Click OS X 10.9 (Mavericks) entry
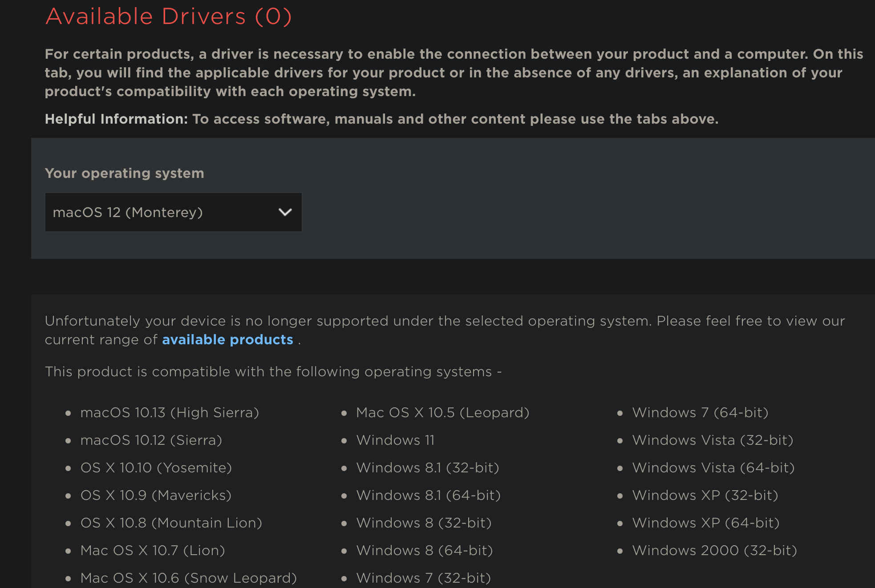 156,495
